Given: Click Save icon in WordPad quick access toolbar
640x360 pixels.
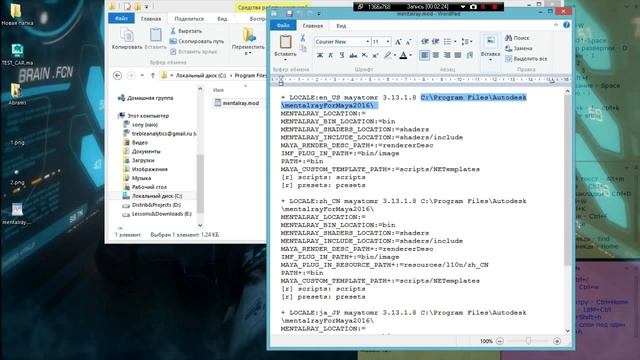Looking at the screenshot, I should tap(289, 13).
